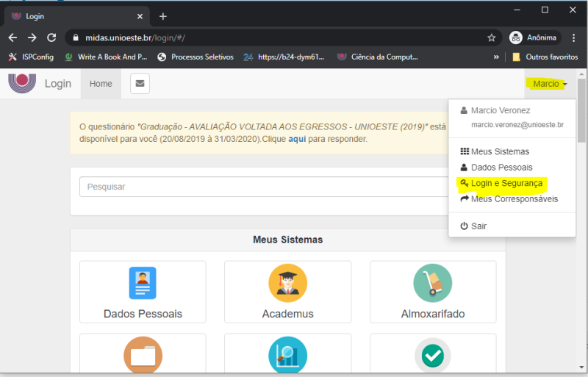Click the Home tab in navbar
The image size is (588, 377).
(x=101, y=84)
